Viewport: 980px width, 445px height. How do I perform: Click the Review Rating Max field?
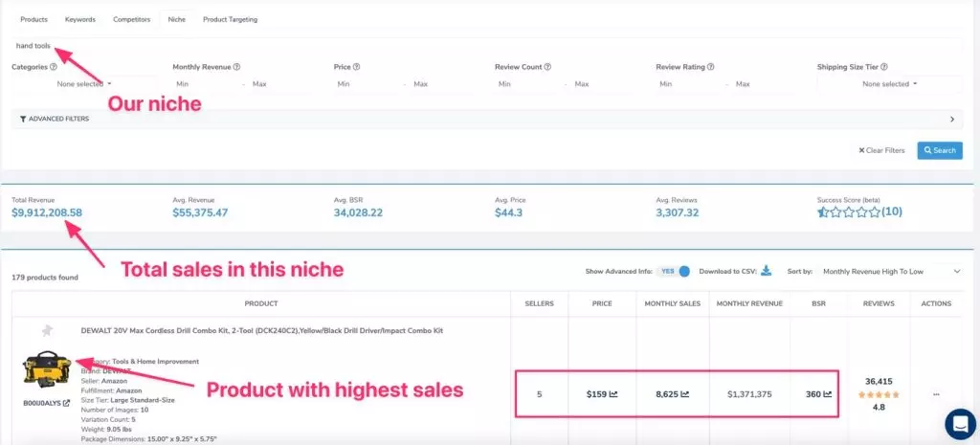(x=767, y=84)
